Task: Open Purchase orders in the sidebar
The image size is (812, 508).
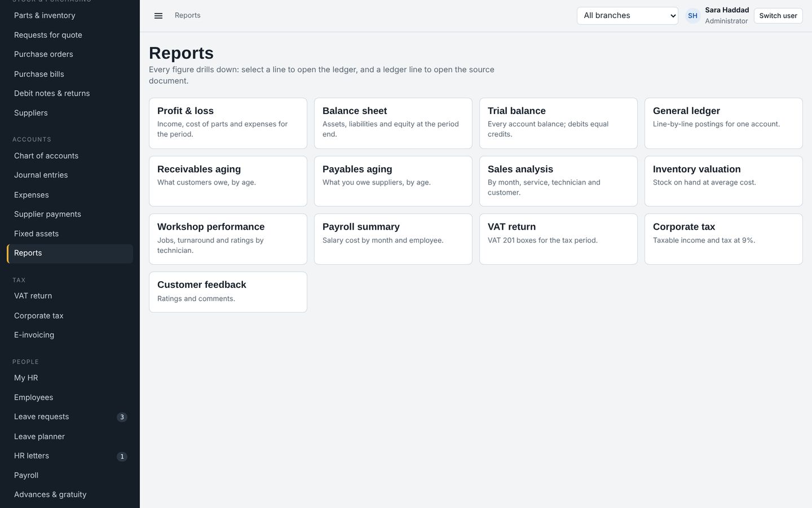Action: [70, 54]
